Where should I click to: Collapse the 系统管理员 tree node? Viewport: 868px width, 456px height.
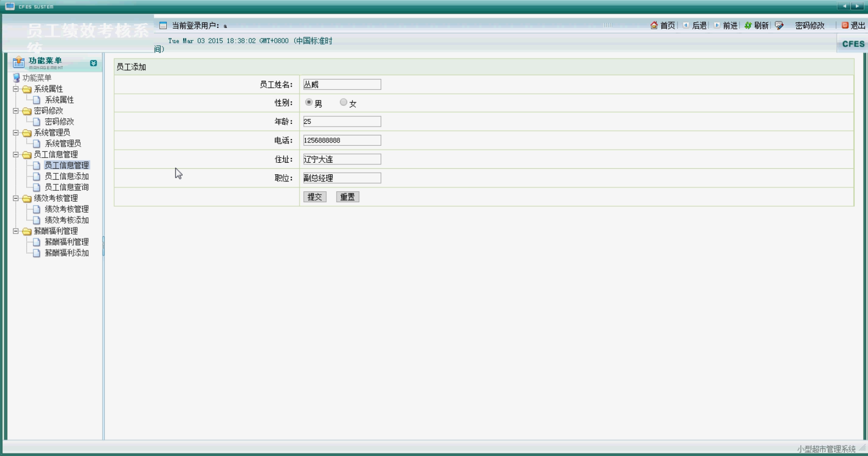(16, 133)
